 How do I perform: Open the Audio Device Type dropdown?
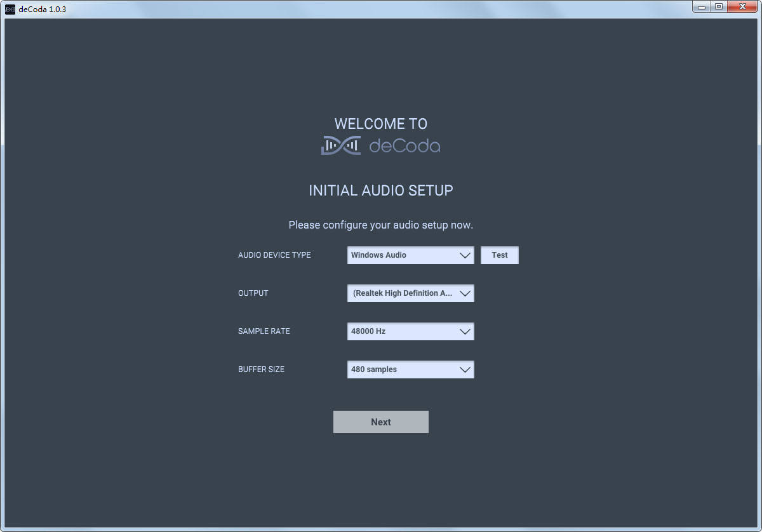(410, 255)
